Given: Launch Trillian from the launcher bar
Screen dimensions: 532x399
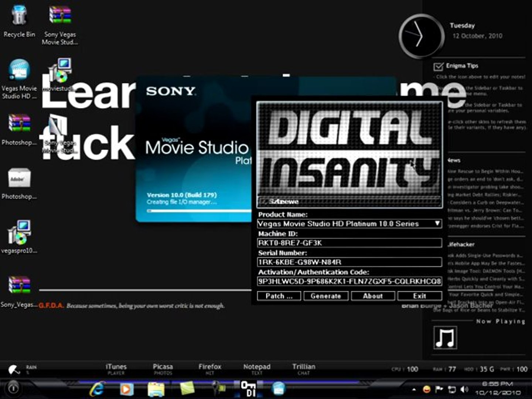Looking at the screenshot, I should coord(304,369).
